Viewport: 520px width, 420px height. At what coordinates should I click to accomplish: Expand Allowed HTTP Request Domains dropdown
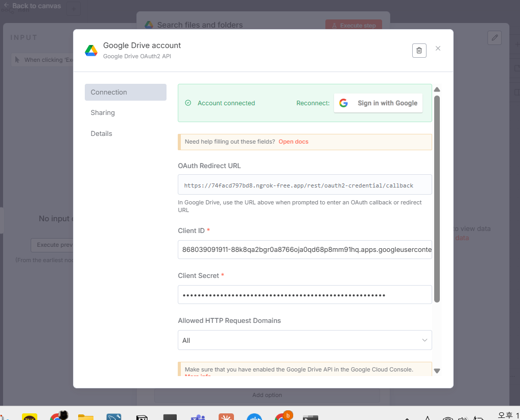pos(305,340)
